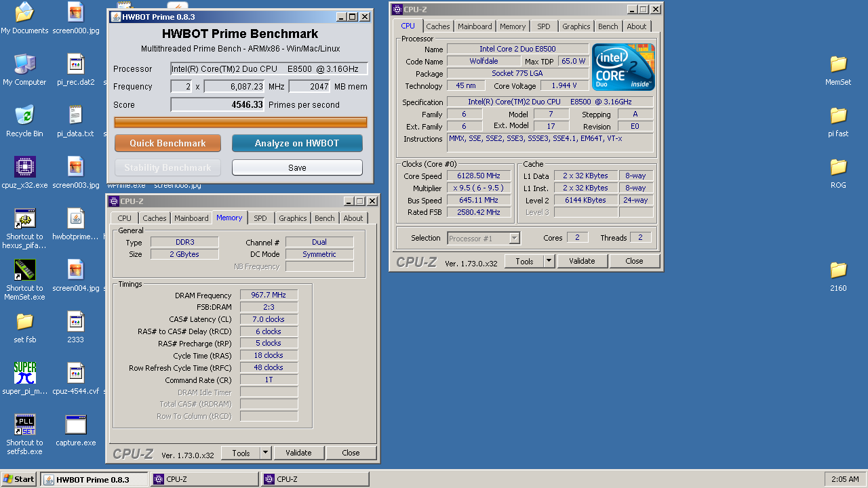This screenshot has height=488, width=868.
Task: Click Close button in CPU window
Action: pyautogui.click(x=634, y=261)
